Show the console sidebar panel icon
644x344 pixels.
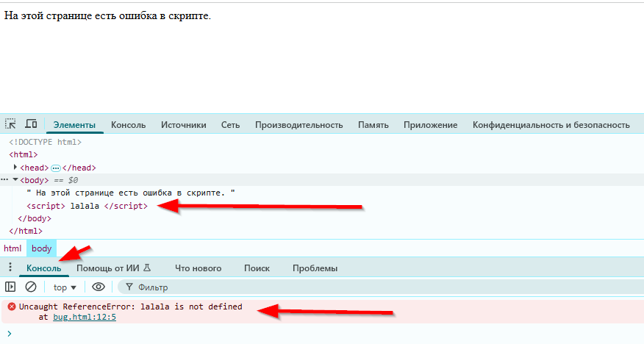pos(10,287)
